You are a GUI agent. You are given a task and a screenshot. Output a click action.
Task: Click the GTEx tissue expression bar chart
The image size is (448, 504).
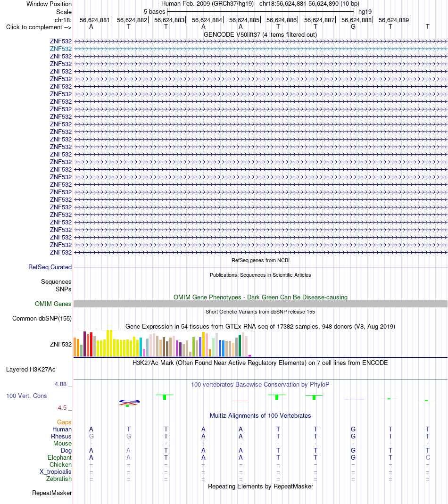pyautogui.click(x=162, y=344)
